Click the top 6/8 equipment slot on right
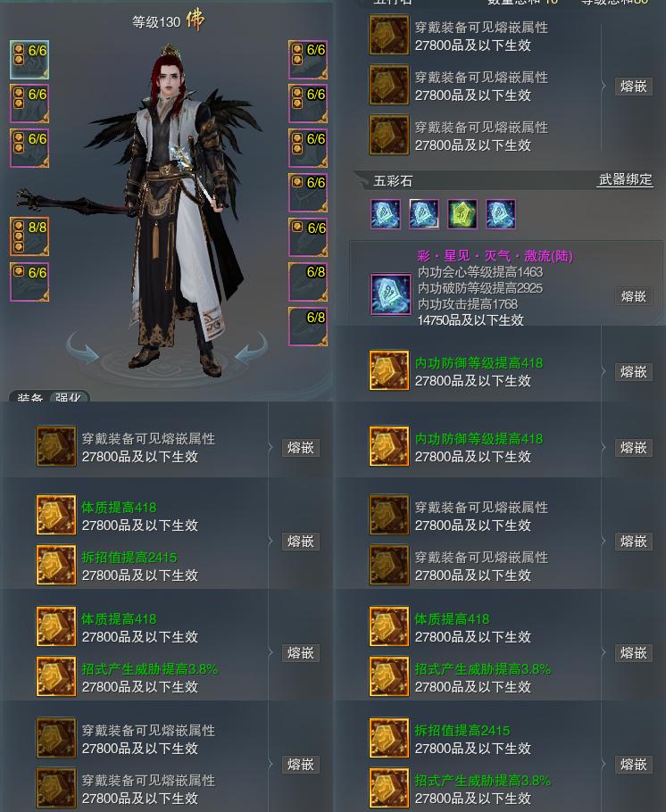666x812 pixels. click(x=308, y=282)
